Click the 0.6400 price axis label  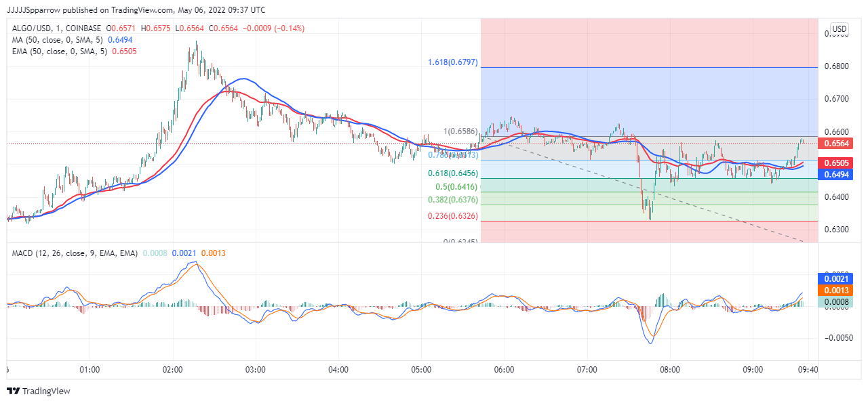click(x=835, y=197)
